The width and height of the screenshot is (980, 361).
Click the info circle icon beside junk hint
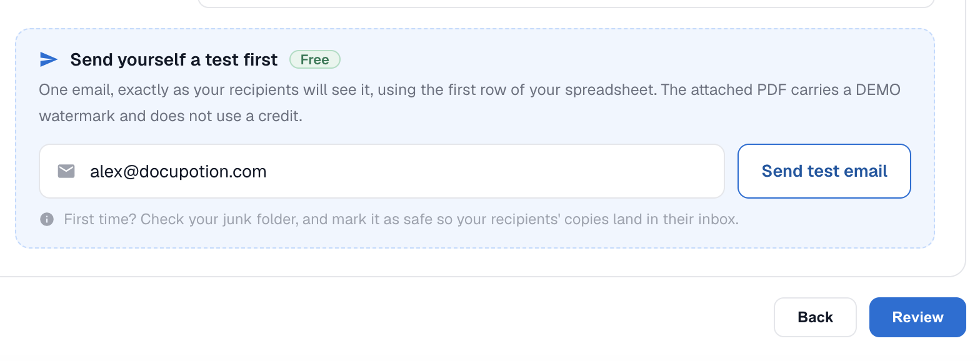[x=47, y=219]
